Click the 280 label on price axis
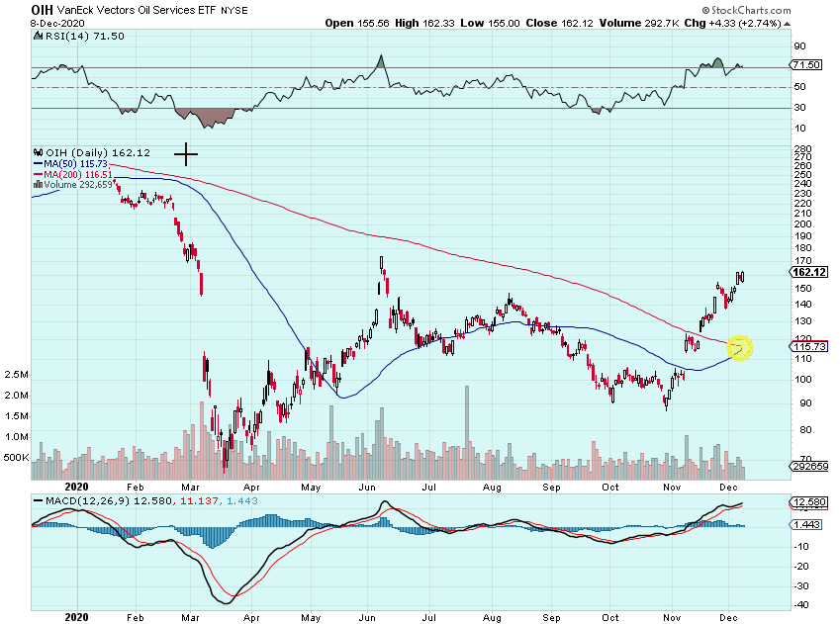 802,149
